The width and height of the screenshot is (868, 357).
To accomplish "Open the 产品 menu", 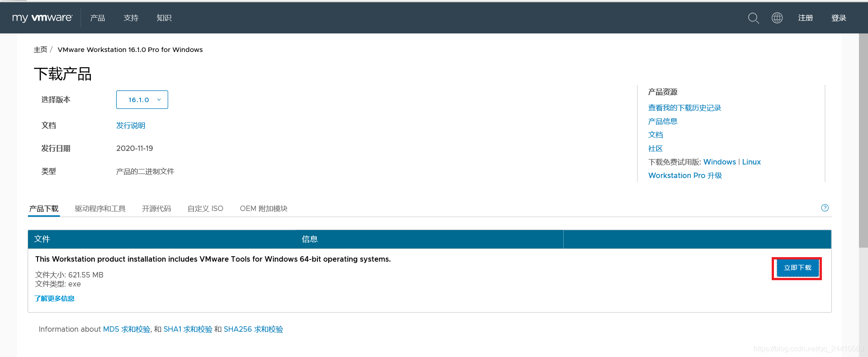I will (98, 18).
